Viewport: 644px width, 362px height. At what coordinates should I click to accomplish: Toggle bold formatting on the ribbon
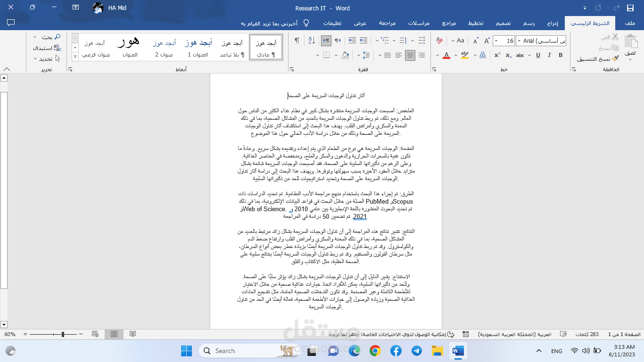click(560, 55)
